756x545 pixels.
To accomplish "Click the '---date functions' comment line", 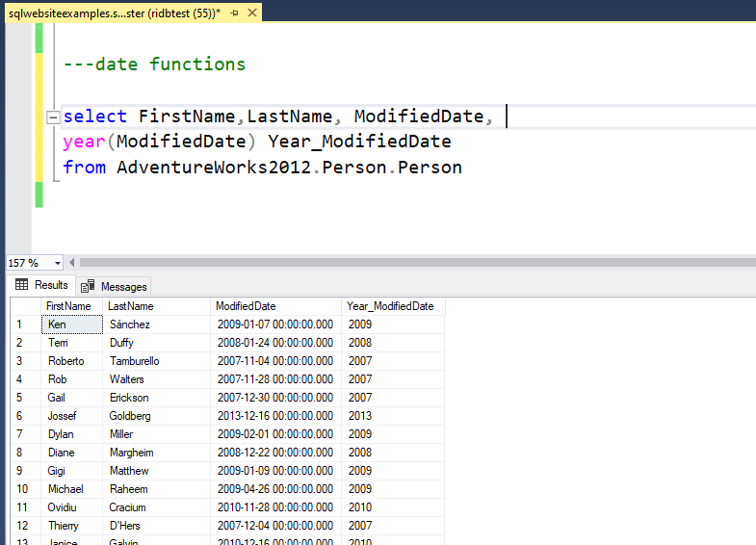I will [154, 65].
